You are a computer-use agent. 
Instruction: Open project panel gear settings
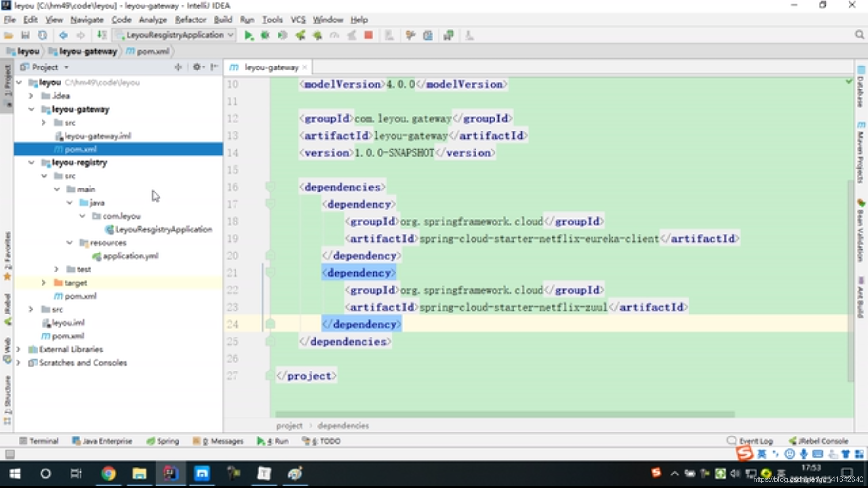click(197, 67)
